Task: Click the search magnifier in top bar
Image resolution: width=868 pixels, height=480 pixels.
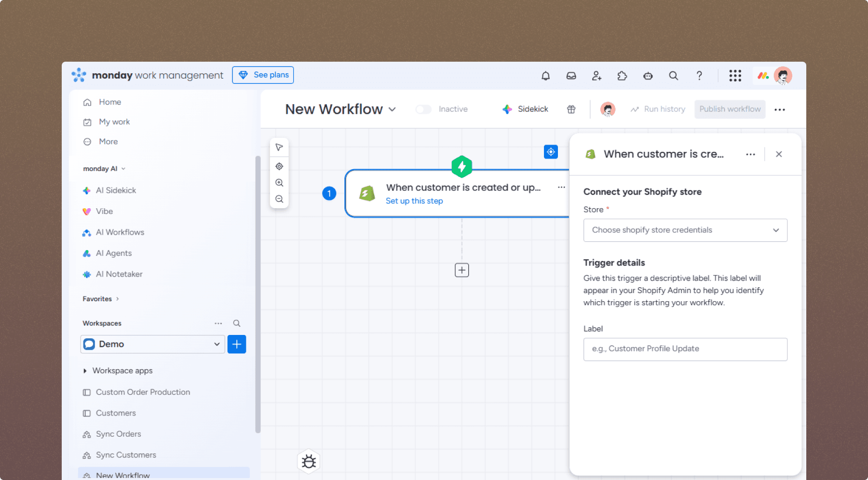Action: tap(673, 76)
